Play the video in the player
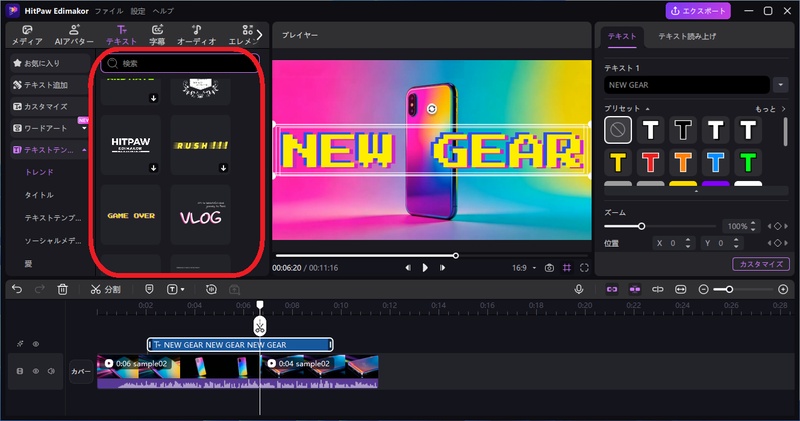 coord(425,267)
